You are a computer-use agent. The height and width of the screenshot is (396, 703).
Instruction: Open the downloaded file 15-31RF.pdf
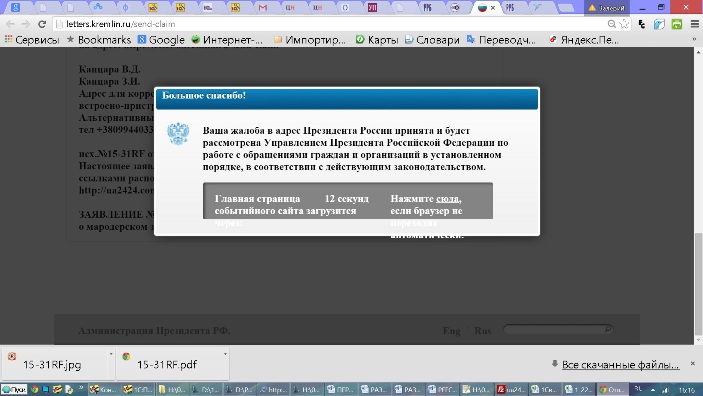(167, 365)
